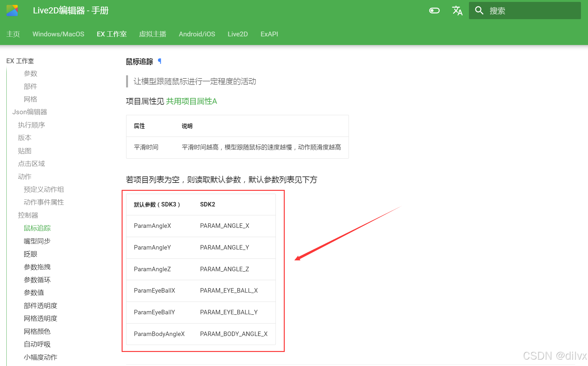Open 部件透明度 sidebar page

coord(41,306)
